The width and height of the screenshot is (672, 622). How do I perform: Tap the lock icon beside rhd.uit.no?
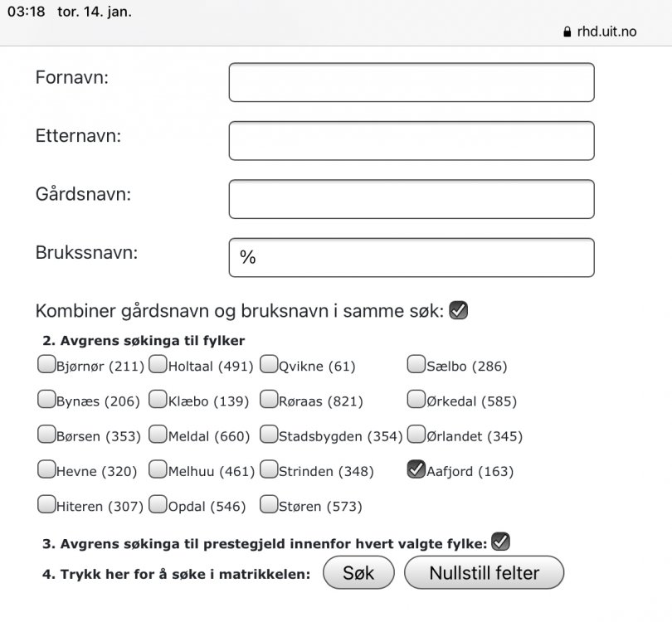coord(567,32)
